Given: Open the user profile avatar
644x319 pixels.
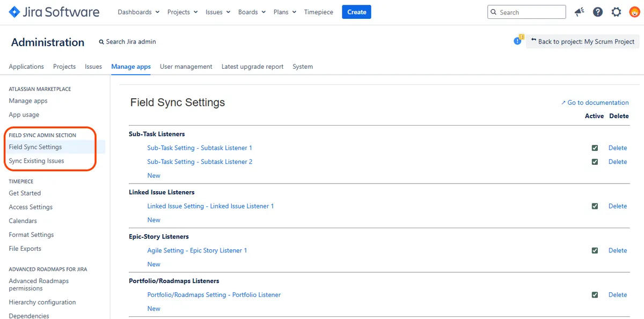Looking at the screenshot, I should (x=634, y=12).
